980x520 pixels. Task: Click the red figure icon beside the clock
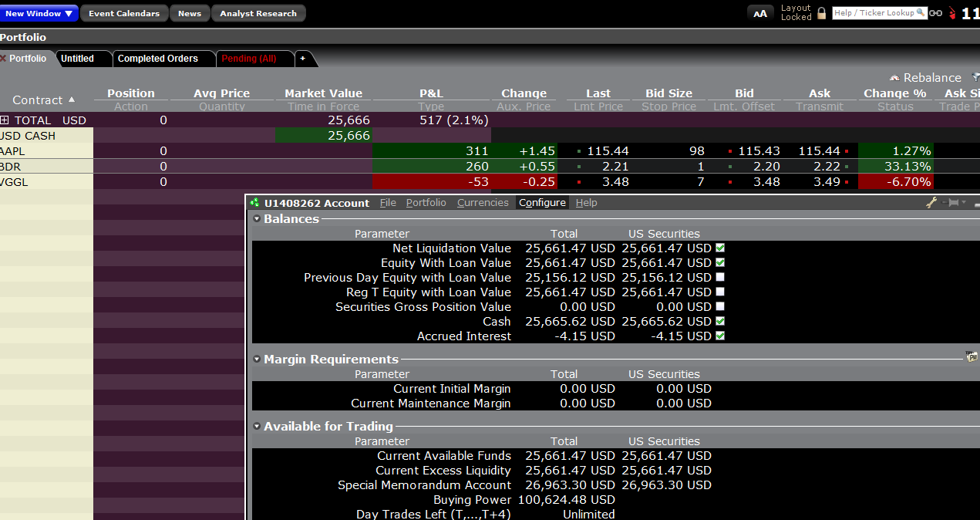click(x=953, y=13)
